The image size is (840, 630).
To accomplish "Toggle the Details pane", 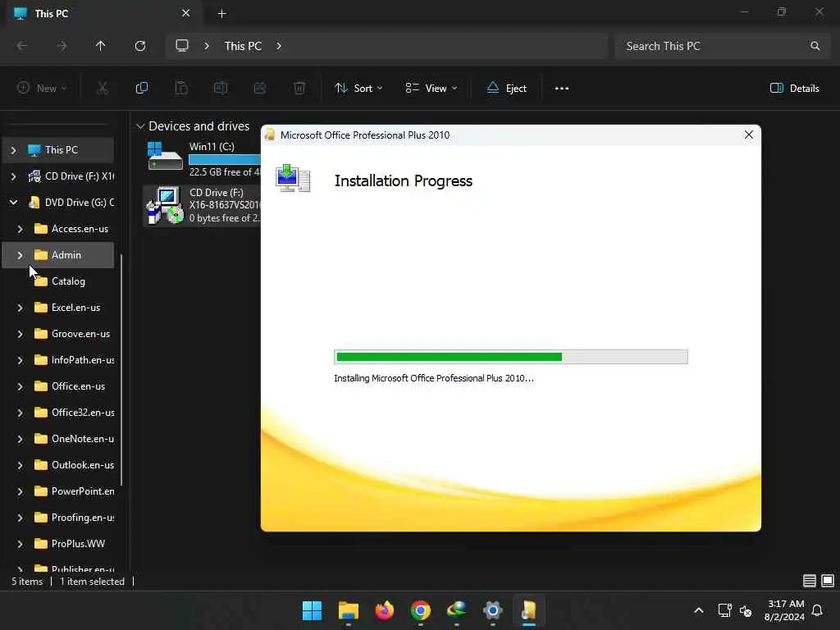I will point(794,89).
